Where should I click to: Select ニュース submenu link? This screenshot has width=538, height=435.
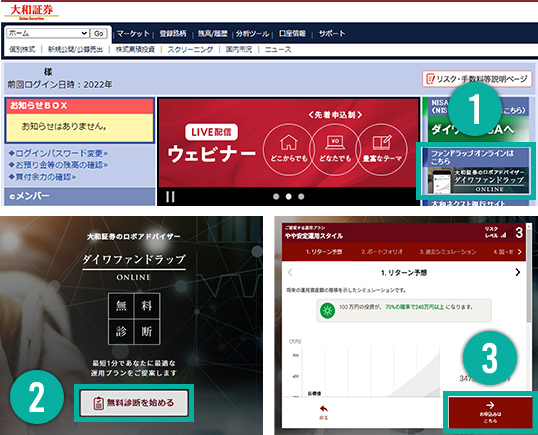pyautogui.click(x=278, y=49)
